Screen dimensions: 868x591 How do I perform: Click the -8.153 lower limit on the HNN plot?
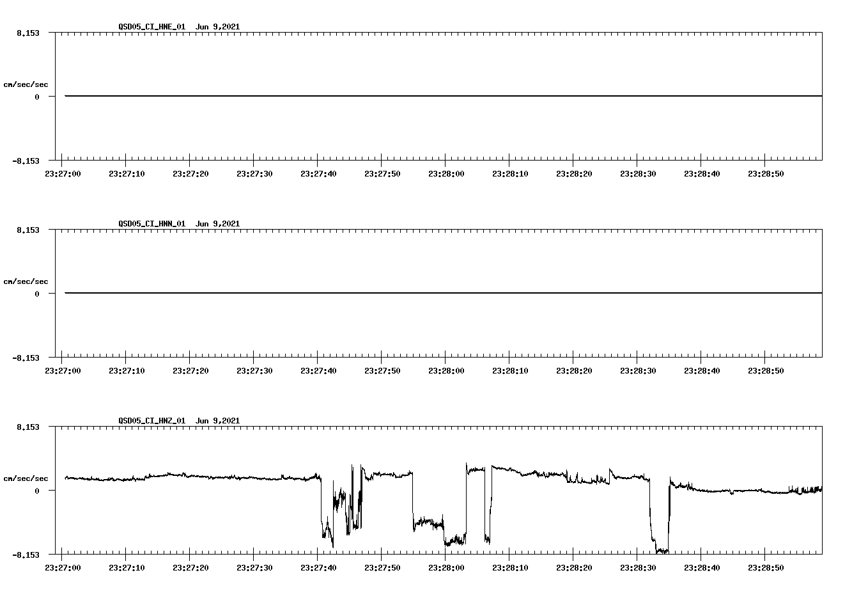(x=26, y=358)
